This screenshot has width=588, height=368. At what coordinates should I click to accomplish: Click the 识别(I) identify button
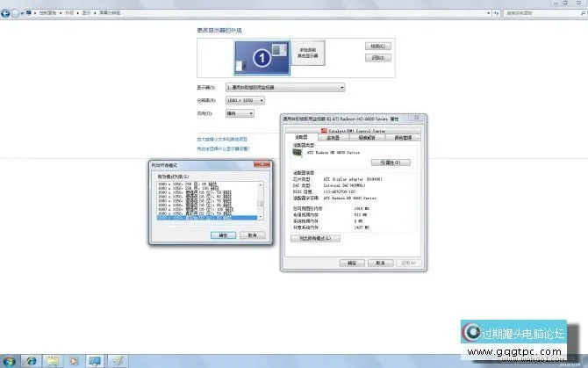click(x=378, y=58)
